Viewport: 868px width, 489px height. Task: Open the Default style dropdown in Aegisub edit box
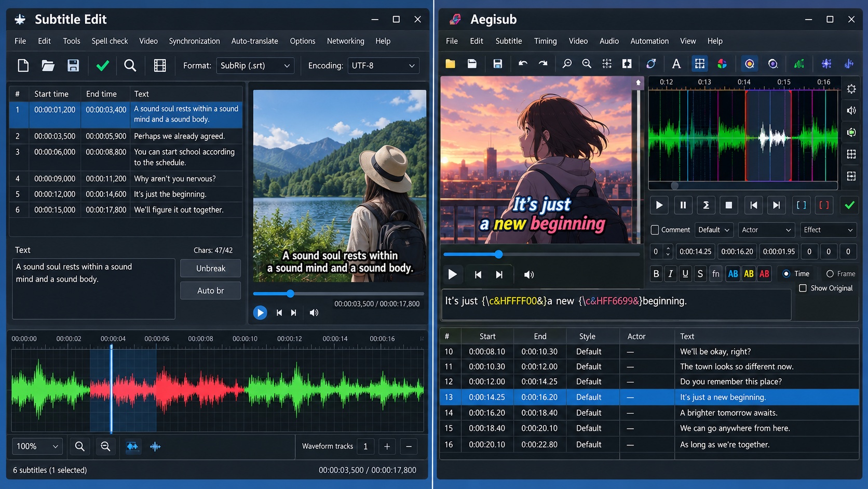[714, 230]
